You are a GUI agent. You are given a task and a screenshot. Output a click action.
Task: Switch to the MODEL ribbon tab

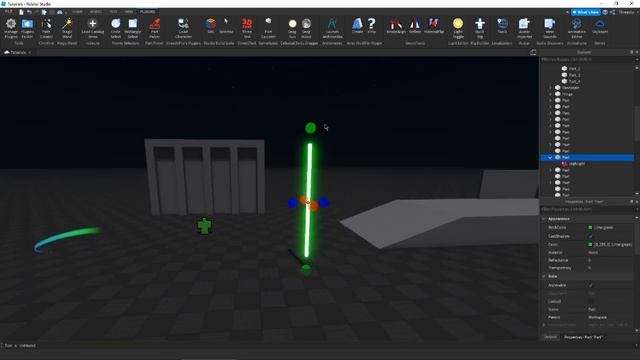click(x=96, y=12)
